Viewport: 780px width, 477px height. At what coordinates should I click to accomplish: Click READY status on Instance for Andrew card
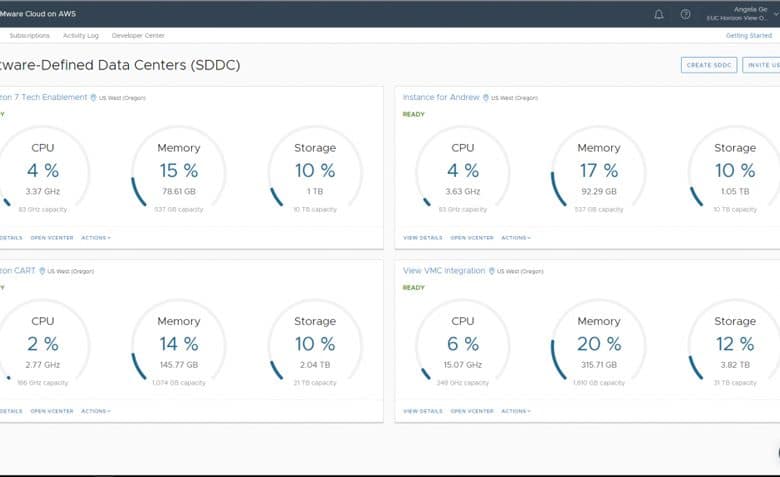tap(413, 114)
